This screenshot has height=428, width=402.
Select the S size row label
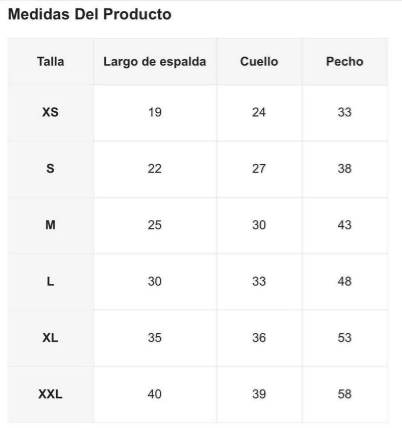tap(50, 169)
